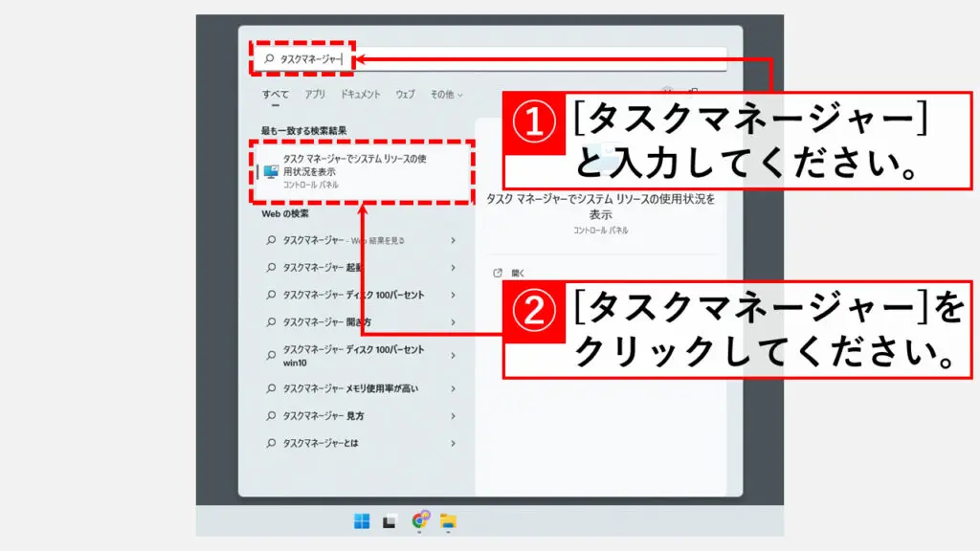Screen dimensions: 980x551
Task: Click the Windows Start button in taskbar
Action: coord(362,521)
